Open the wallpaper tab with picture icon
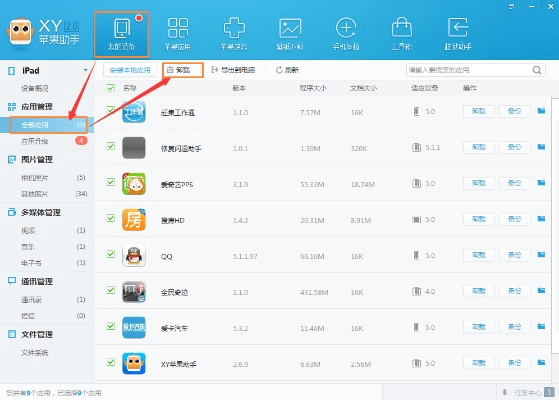 (290, 34)
